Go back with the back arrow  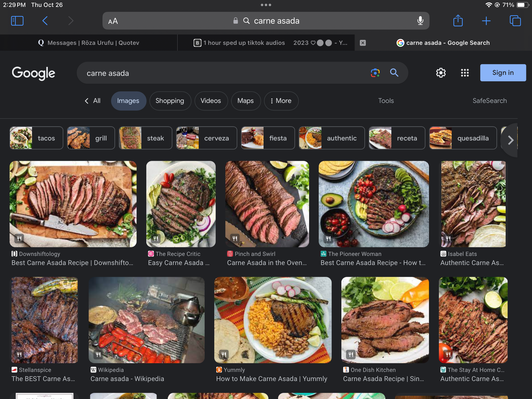tap(45, 21)
